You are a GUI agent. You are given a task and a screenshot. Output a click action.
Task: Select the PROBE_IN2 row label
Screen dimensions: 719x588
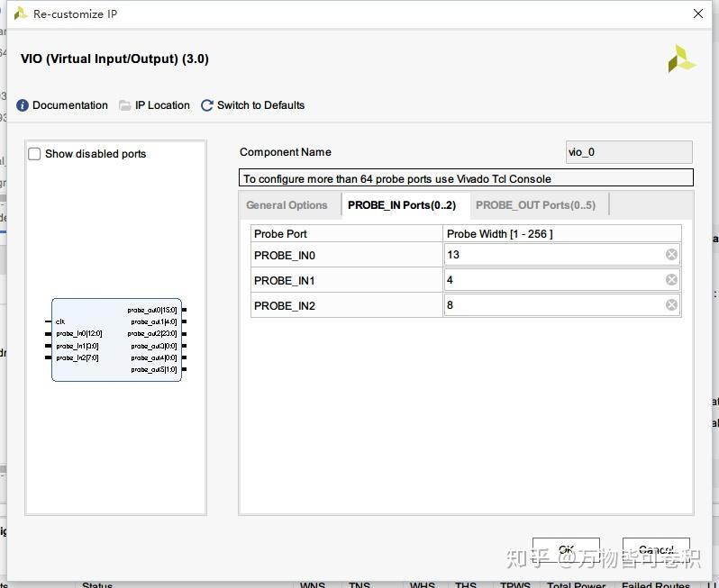[x=285, y=305]
